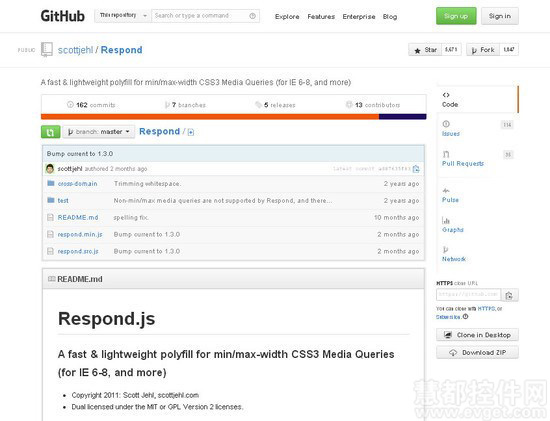Focus the Search or type a command field
The width and height of the screenshot is (550, 421).
pos(206,16)
